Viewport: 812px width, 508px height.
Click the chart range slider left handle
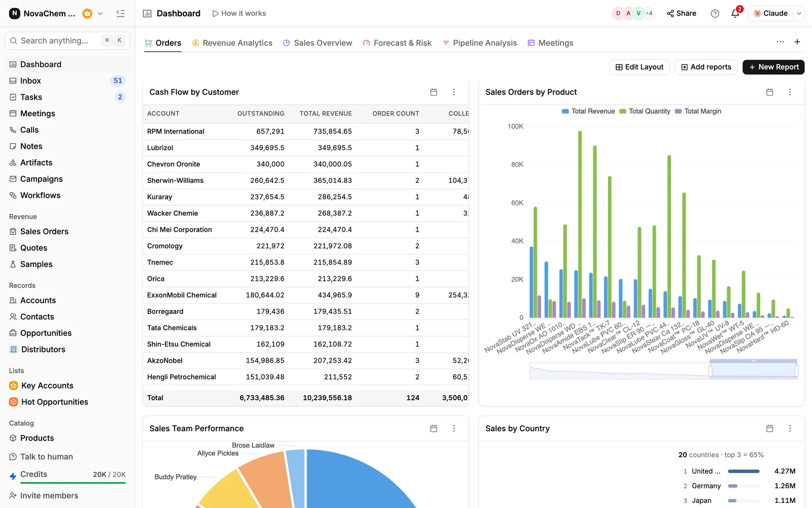pyautogui.click(x=710, y=371)
